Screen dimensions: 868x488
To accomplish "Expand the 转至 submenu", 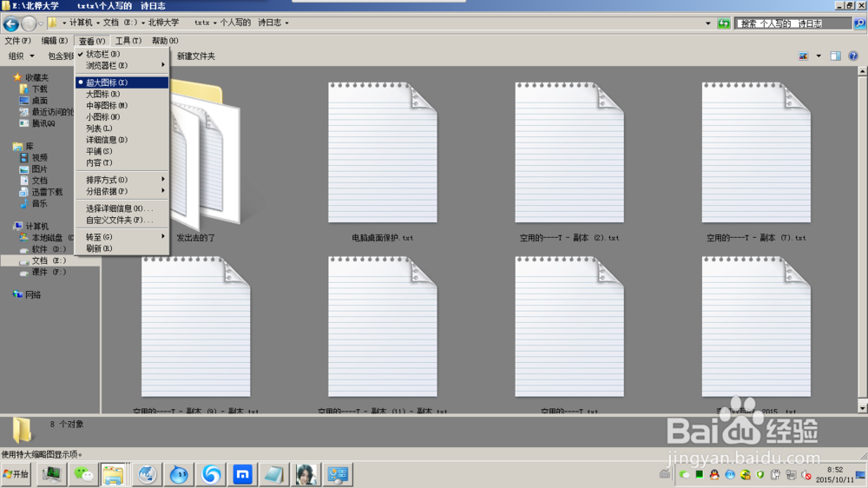I will point(122,237).
